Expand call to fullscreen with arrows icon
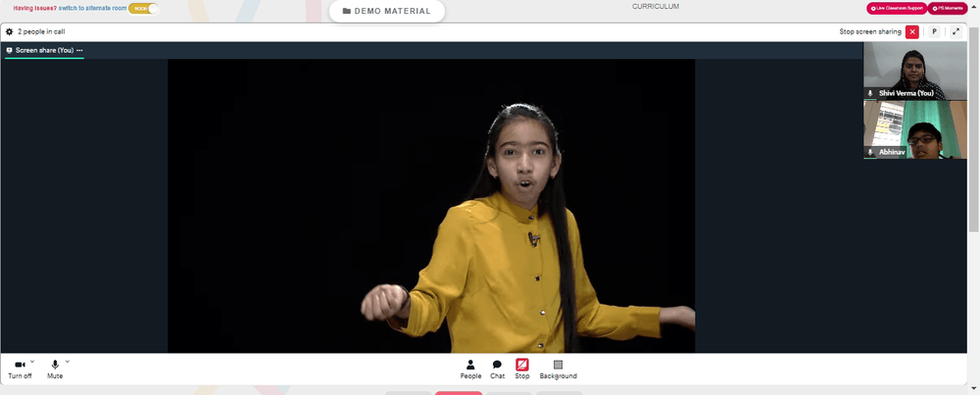 tap(955, 32)
